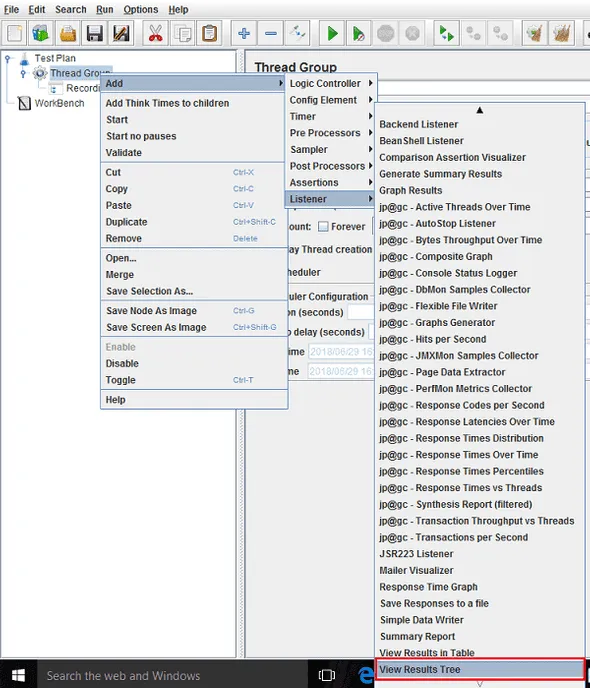Click the Clear All brooms icon
The height and width of the screenshot is (688, 590).
tap(561, 33)
